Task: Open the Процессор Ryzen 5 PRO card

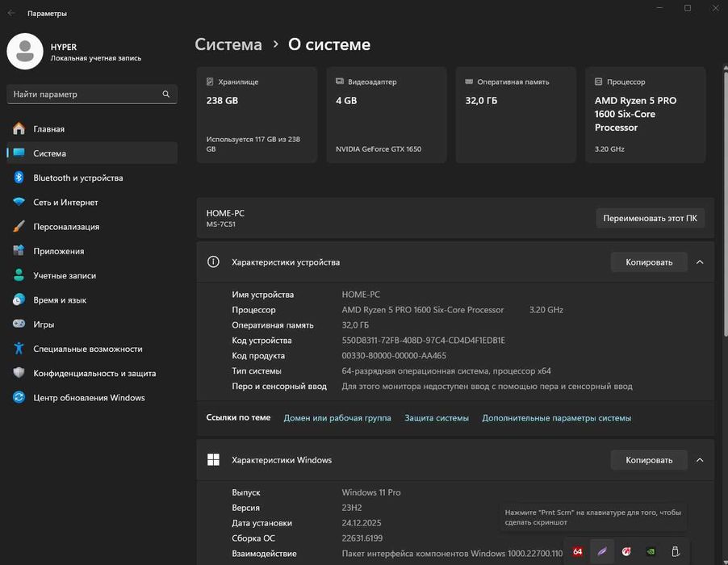Action: click(646, 115)
